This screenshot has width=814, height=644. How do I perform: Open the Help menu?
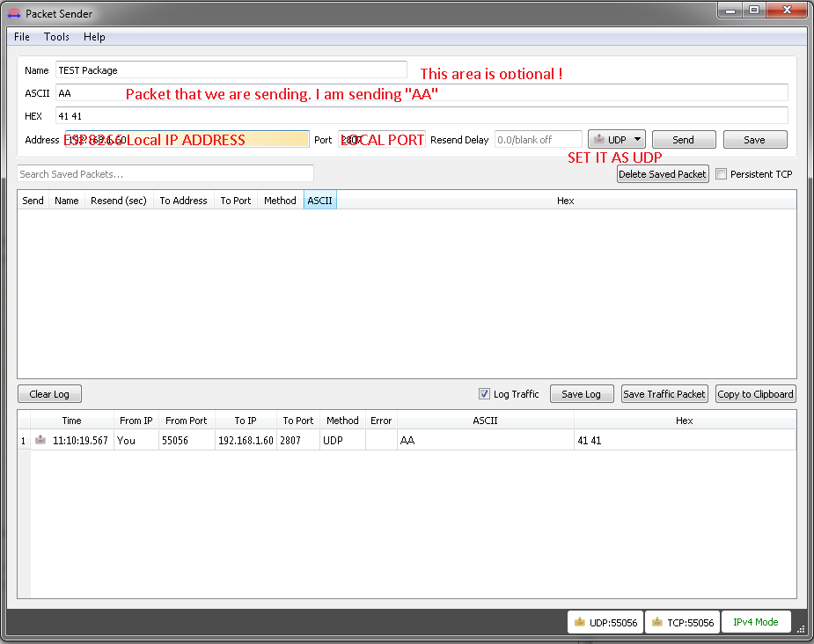94,37
